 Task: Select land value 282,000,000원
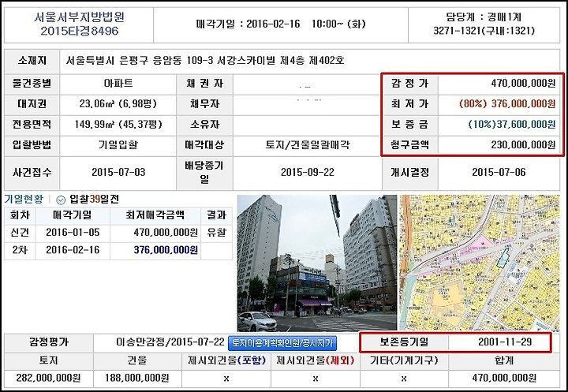coord(48,379)
